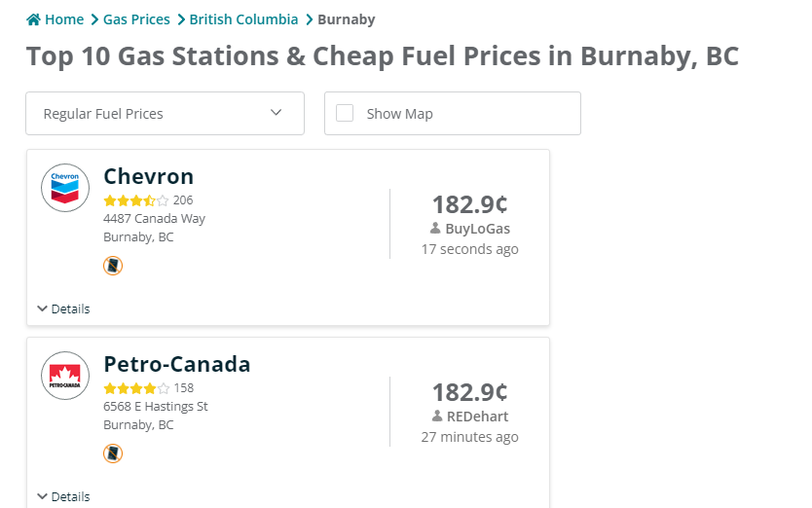Click user icon beside BuyLoGas
The width and height of the screenshot is (812, 508).
(x=435, y=229)
